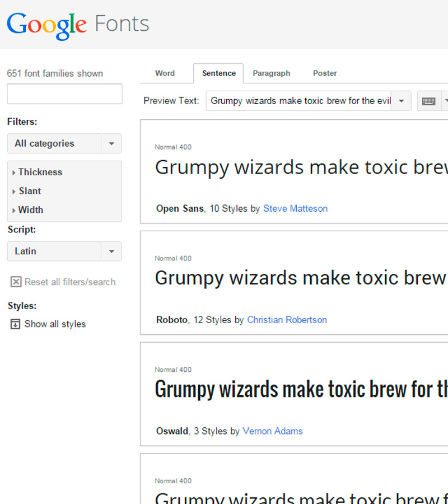Switch to the Poster tab

(x=325, y=73)
